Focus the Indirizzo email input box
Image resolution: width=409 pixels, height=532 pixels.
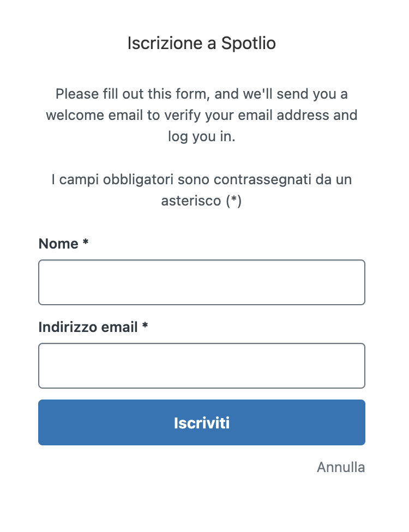click(202, 366)
